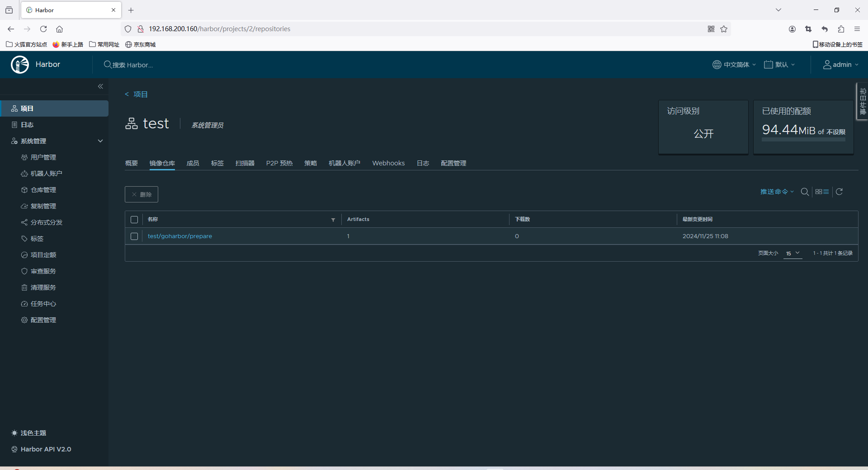Open the QR code icon in address bar
Image resolution: width=868 pixels, height=470 pixels.
coord(711,29)
